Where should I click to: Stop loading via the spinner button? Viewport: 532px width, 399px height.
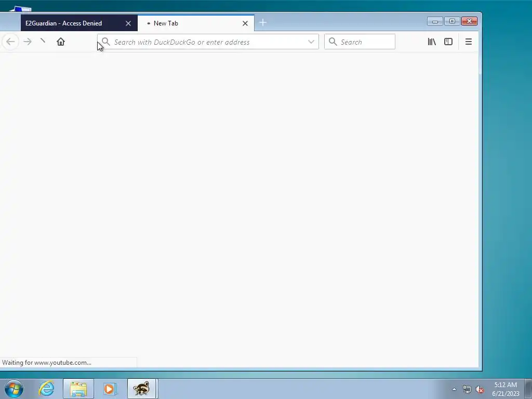coord(43,41)
